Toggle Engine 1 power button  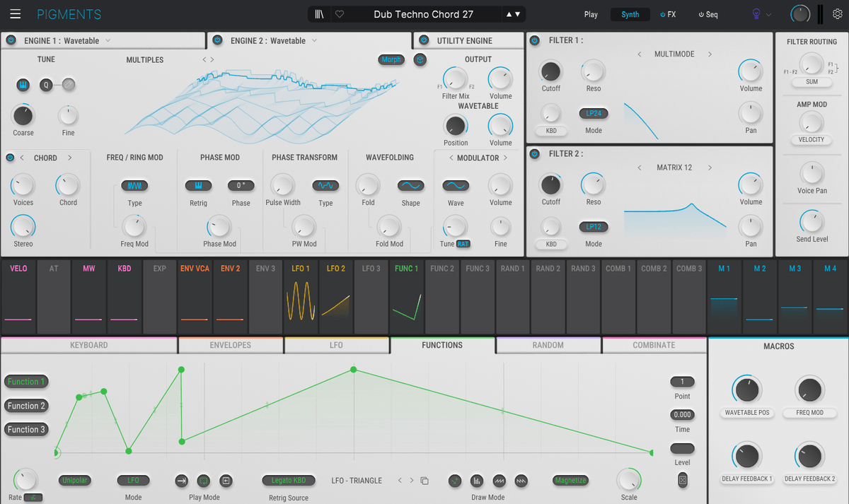pyautogui.click(x=11, y=40)
